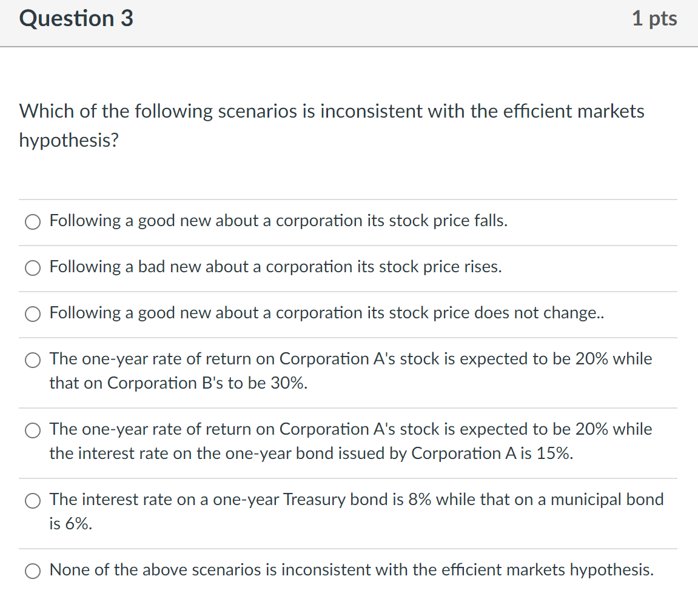Select the 'None of the above scenarios' answer
The image size is (698, 616).
point(32,571)
